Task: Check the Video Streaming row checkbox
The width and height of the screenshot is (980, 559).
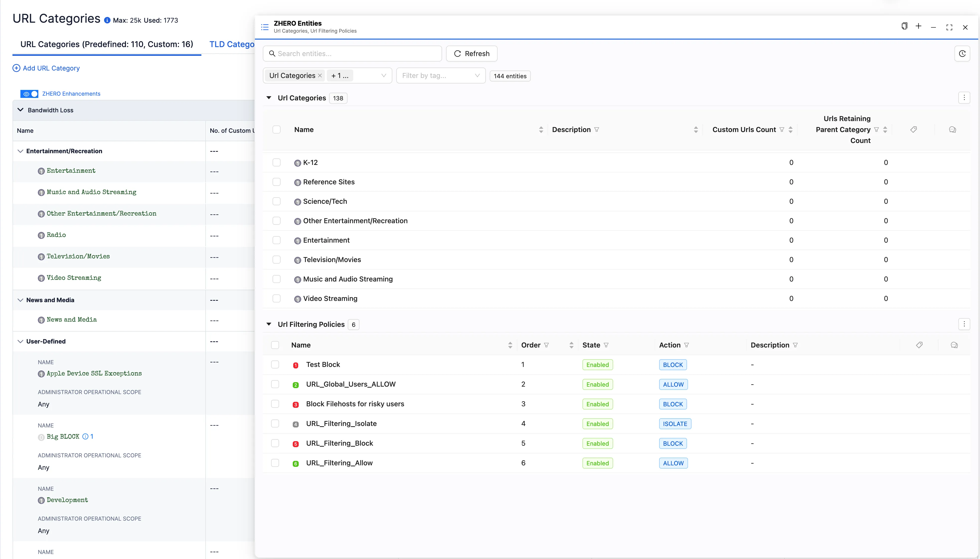Action: [x=276, y=298]
